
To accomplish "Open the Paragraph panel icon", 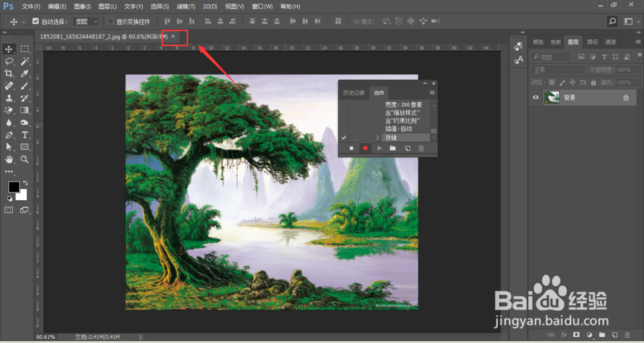I will [518, 46].
